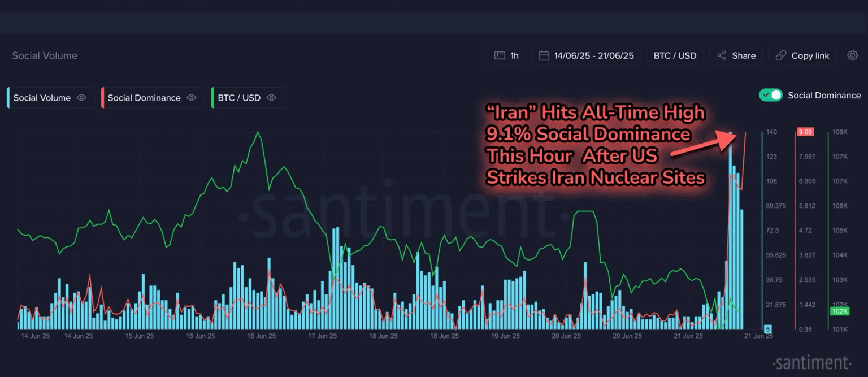This screenshot has width=868, height=377.
Task: Click the Social Volume chart title
Action: click(x=45, y=55)
